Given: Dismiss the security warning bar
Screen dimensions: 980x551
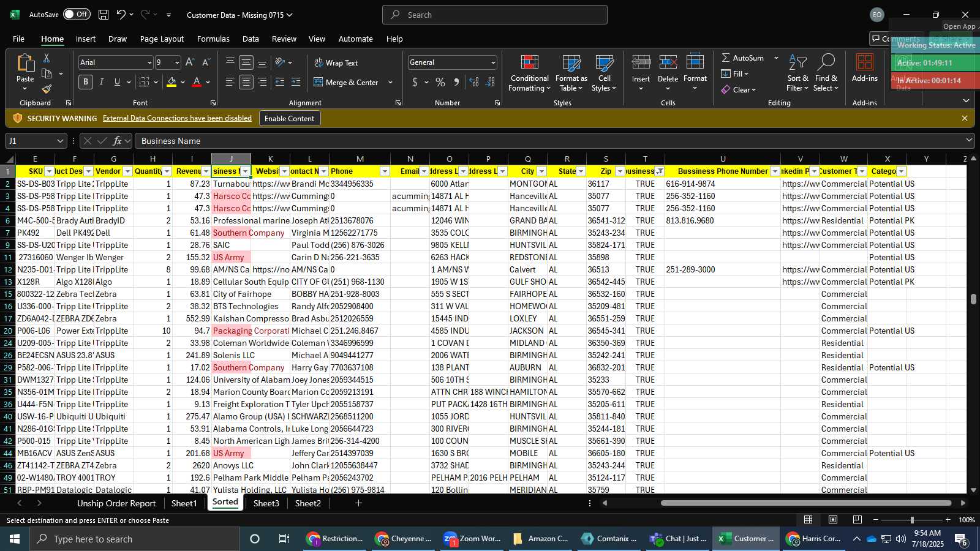Looking at the screenshot, I should pos(965,118).
